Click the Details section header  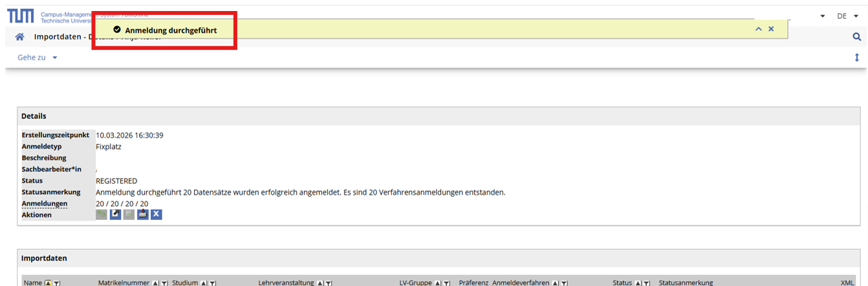coord(34,116)
